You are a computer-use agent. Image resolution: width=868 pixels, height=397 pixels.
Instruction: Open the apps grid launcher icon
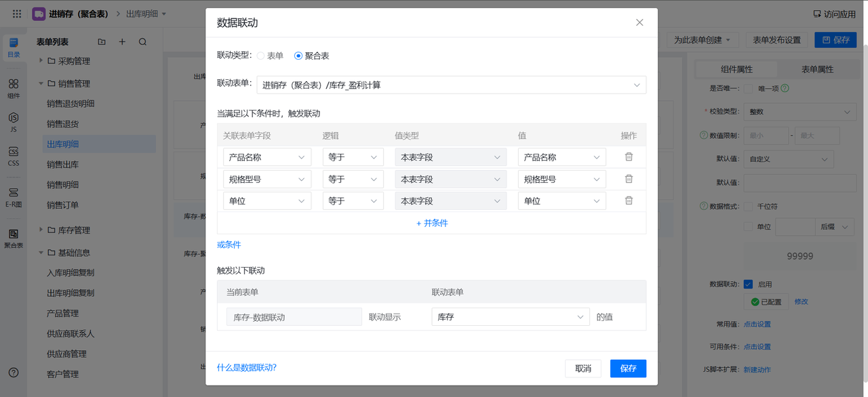pos(17,14)
